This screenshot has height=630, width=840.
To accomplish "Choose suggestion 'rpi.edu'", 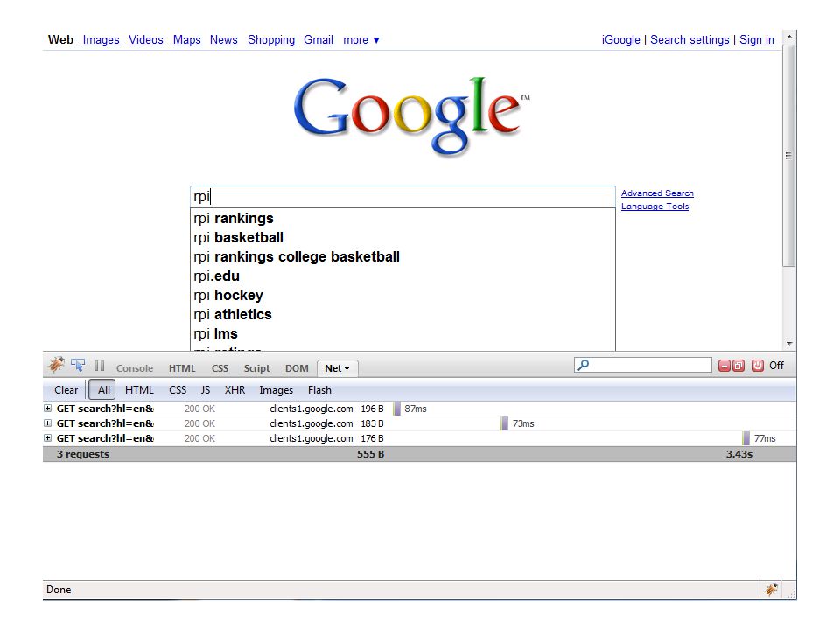I will 402,276.
